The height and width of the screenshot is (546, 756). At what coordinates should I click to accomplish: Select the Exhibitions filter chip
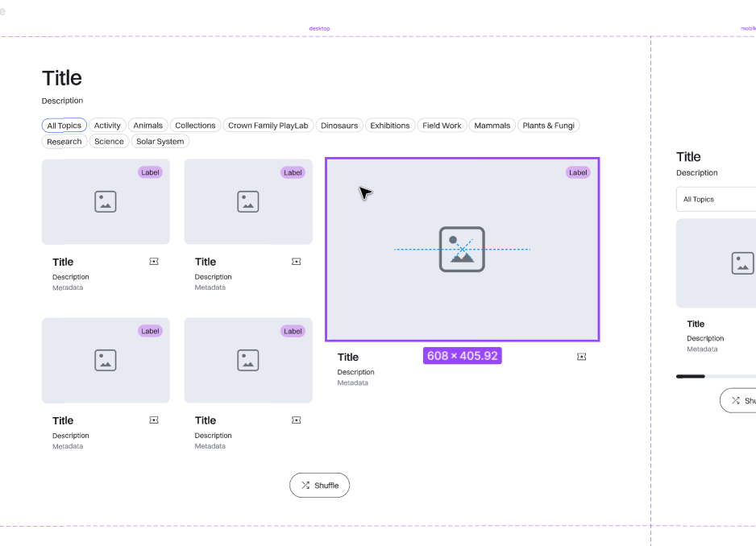point(390,126)
